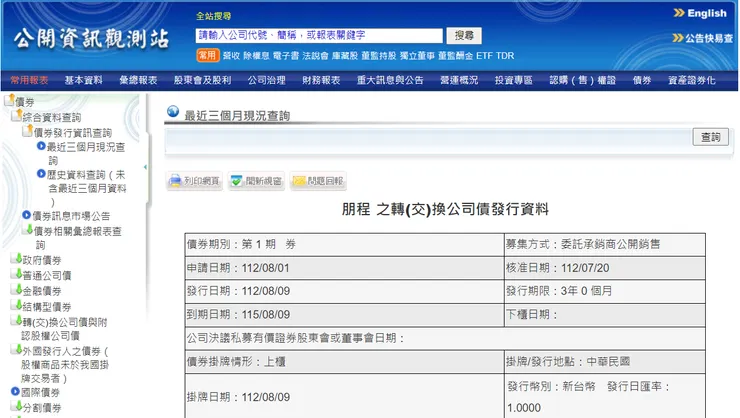Click the 董監酬金 quick link
The image size is (740, 418).
pos(455,56)
